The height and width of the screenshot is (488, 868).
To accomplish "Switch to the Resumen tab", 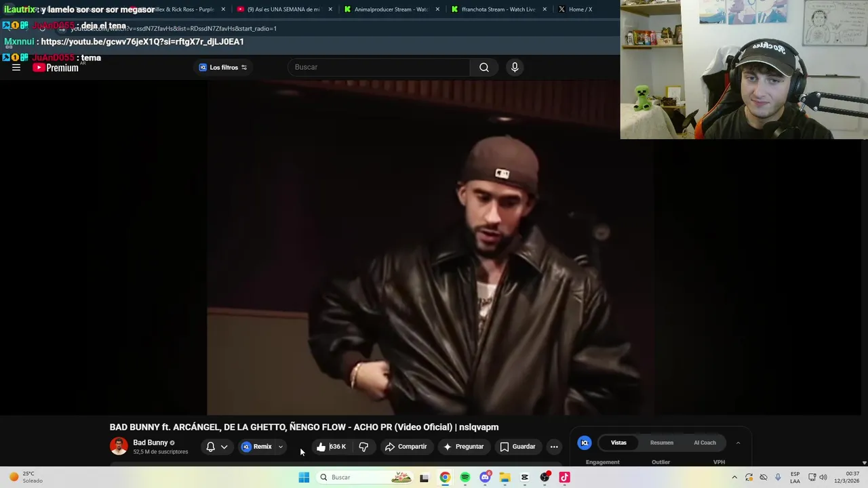I will click(662, 443).
